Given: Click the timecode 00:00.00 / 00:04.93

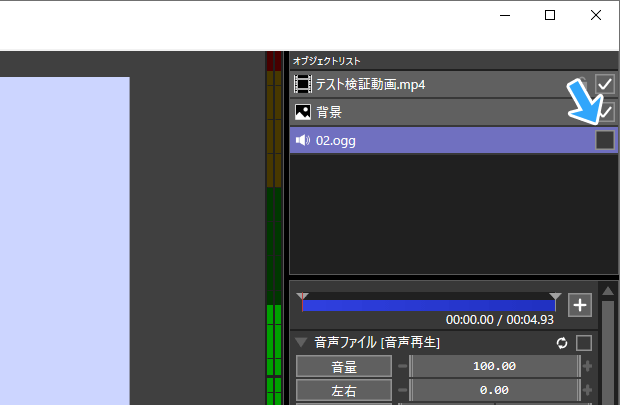Looking at the screenshot, I should point(500,320).
